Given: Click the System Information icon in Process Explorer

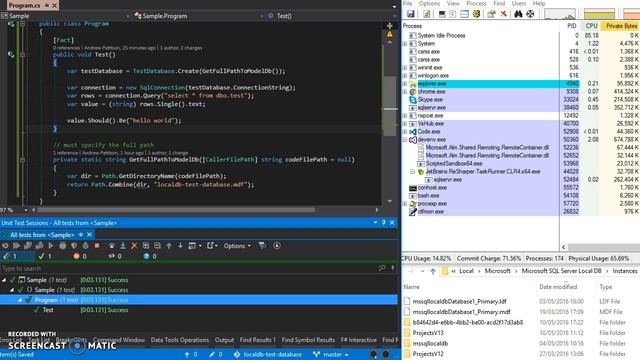Looking at the screenshot, I should point(442,14).
